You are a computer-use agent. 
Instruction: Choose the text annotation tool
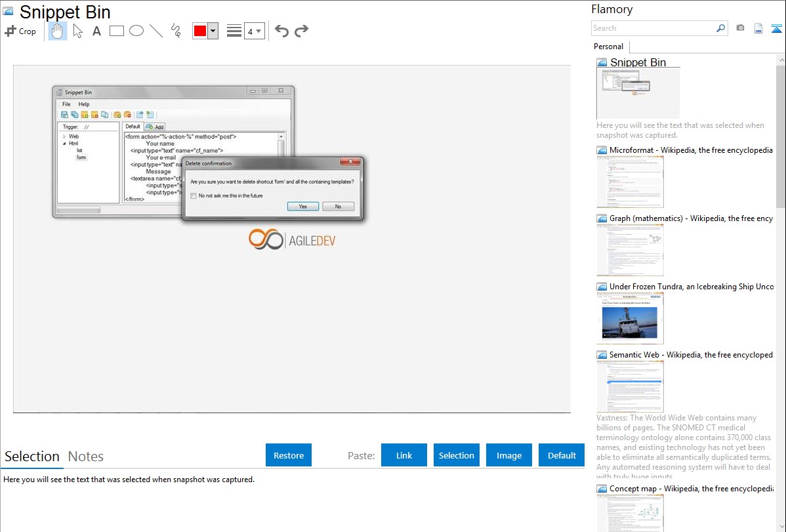tap(96, 31)
